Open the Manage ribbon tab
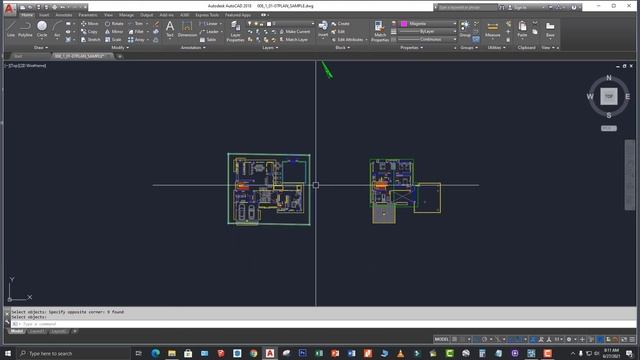Image resolution: width=640 pixels, height=360 pixels. click(x=126, y=15)
